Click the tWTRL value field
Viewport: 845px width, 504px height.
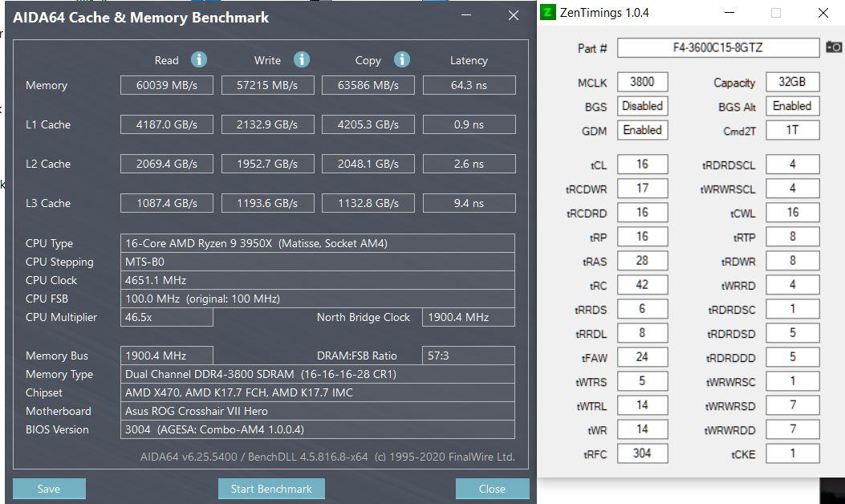(642, 404)
